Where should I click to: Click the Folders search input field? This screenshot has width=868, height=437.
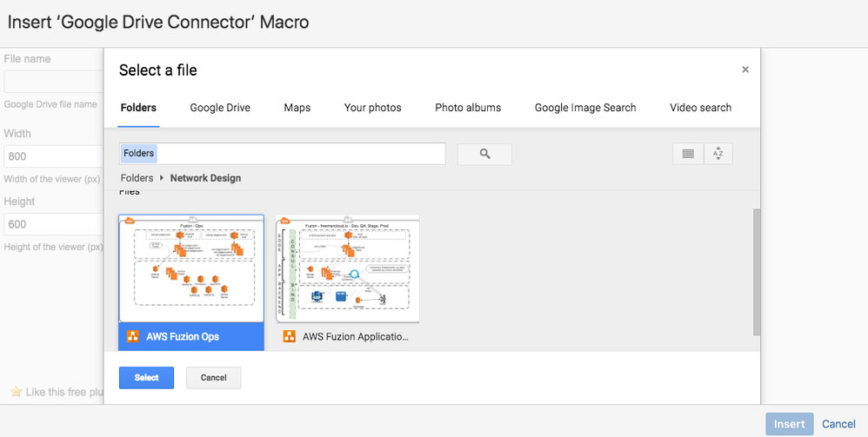(x=283, y=154)
